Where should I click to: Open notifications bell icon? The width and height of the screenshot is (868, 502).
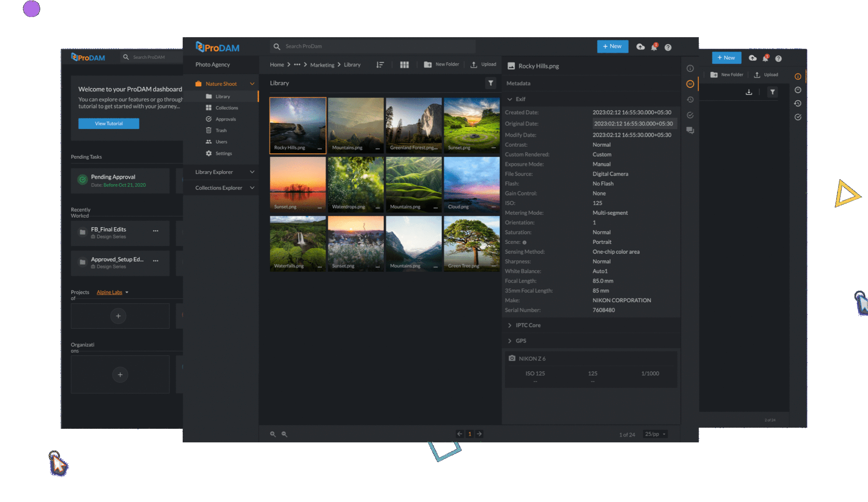654,47
